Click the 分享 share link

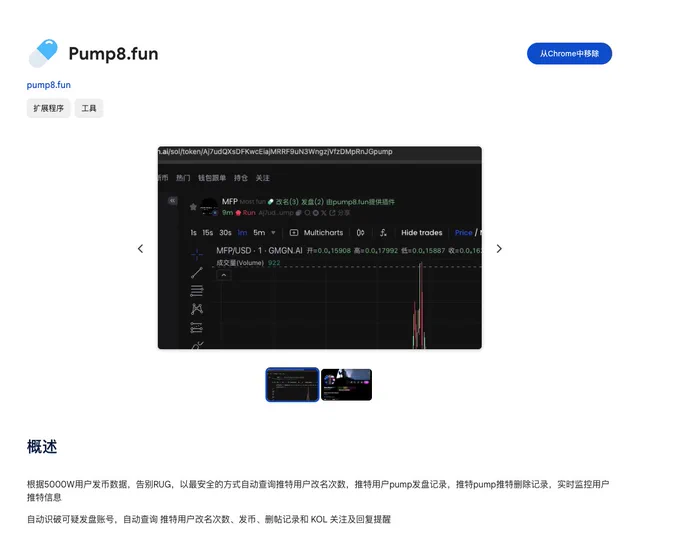(344, 213)
